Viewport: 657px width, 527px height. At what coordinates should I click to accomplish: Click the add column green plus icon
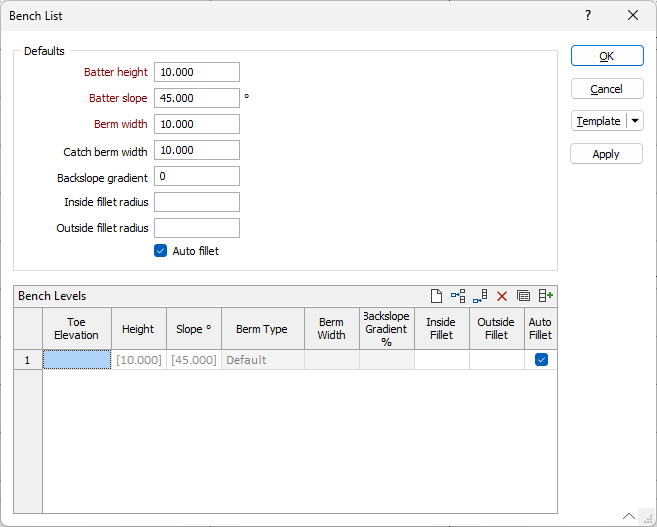545,296
